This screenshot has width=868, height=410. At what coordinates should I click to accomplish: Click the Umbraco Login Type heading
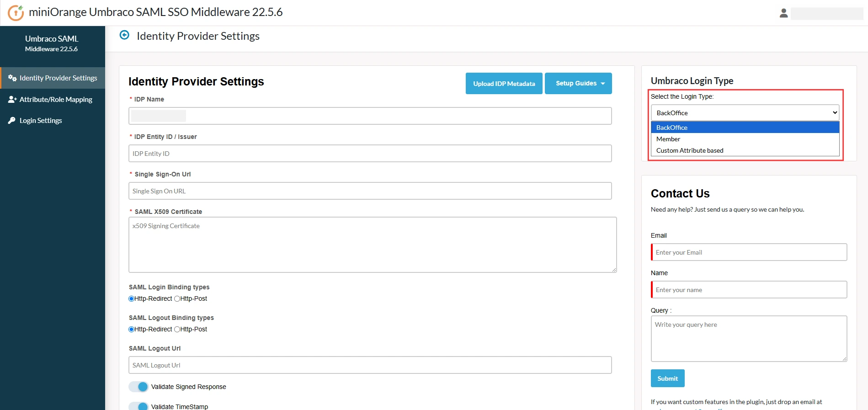pos(692,81)
